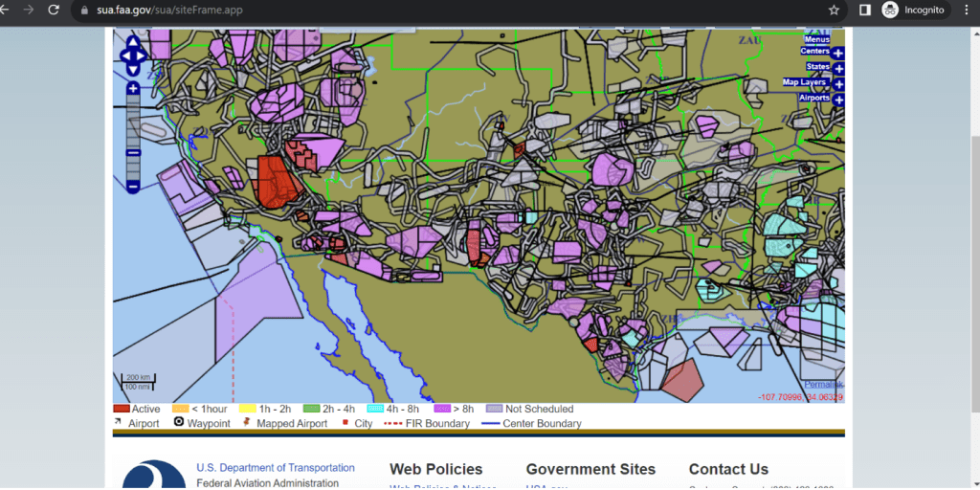Open U.S. Department of Transportation link
Screen dimensions: 980x490
[x=275, y=468]
